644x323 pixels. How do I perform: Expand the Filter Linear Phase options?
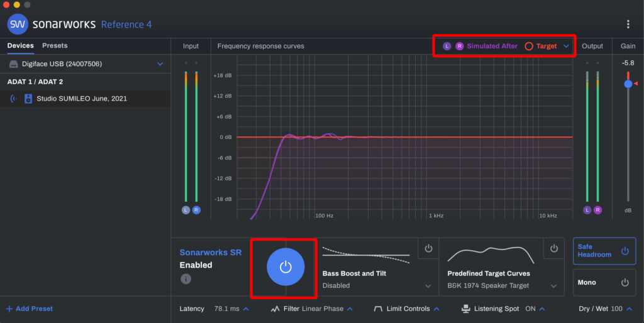tap(350, 309)
